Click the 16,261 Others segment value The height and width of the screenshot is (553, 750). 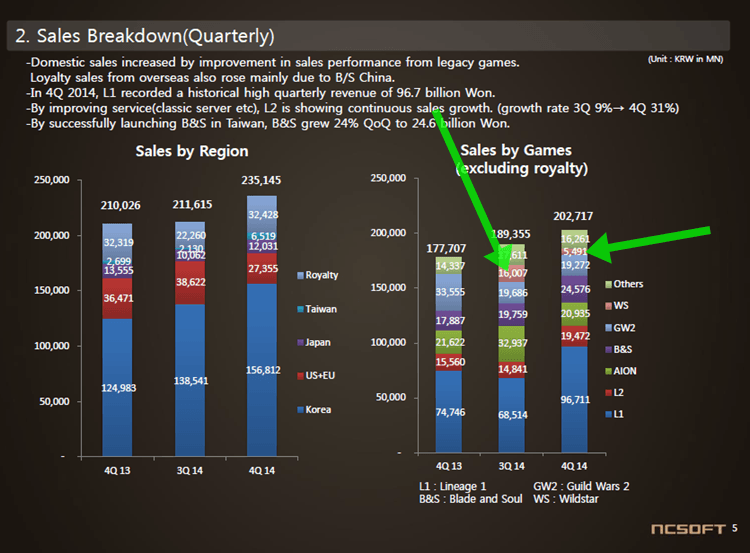point(575,239)
